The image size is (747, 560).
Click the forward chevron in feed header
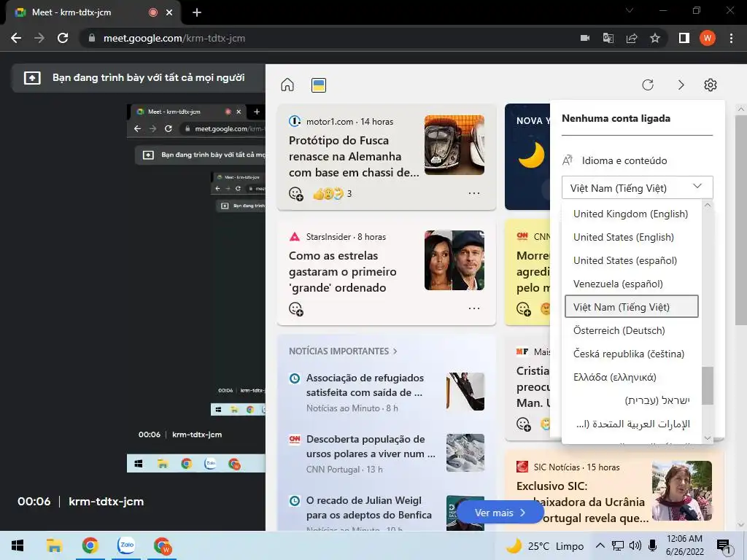[x=681, y=85]
